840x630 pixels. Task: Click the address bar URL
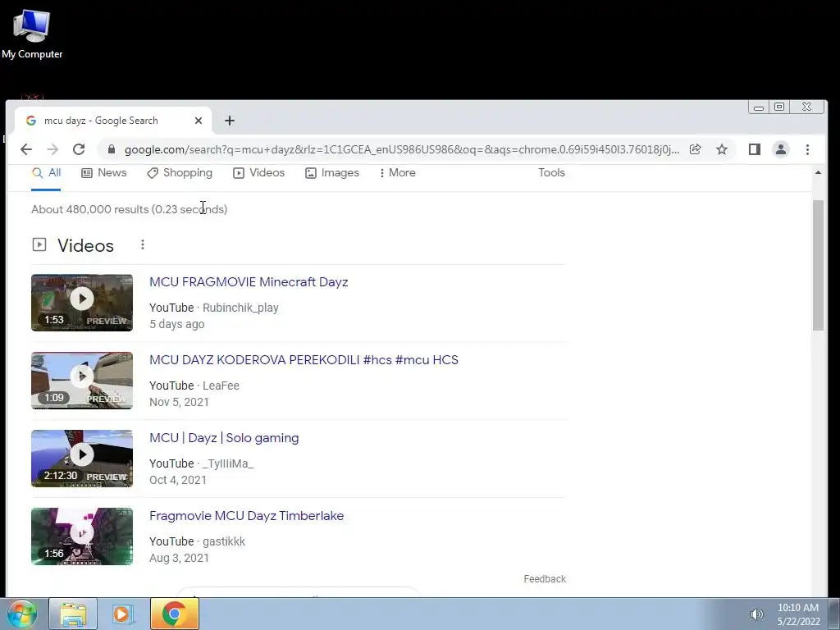coord(402,149)
